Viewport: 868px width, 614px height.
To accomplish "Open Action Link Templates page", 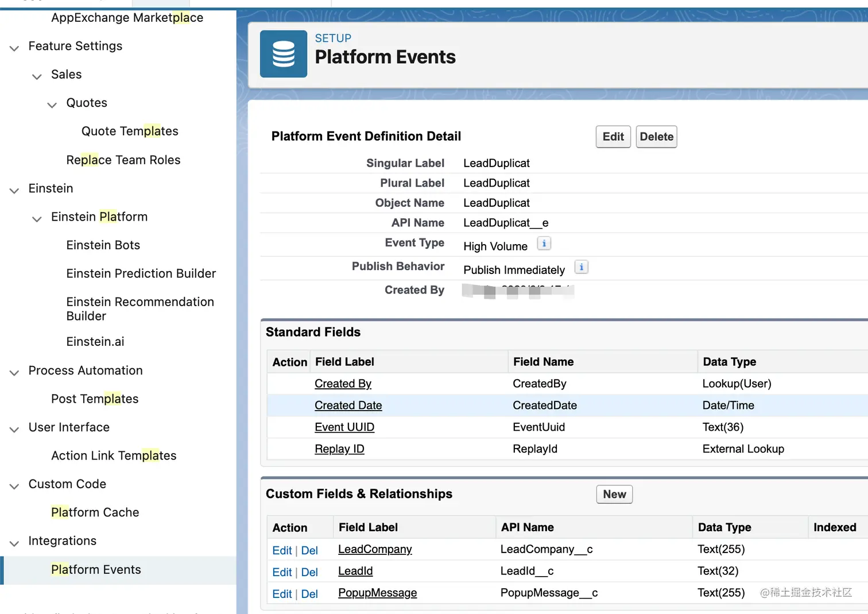I will [x=114, y=455].
